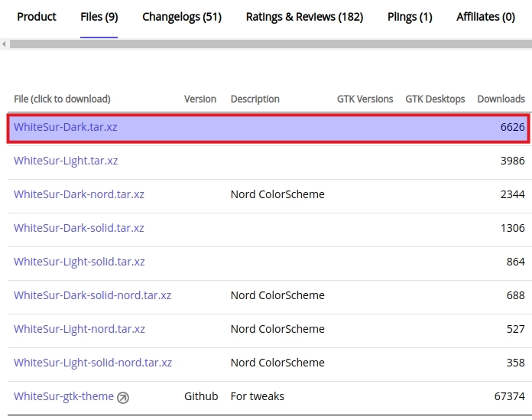Image resolution: width=532 pixels, height=420 pixels.
Task: Switch to the Plings (1) tab
Action: (x=410, y=17)
